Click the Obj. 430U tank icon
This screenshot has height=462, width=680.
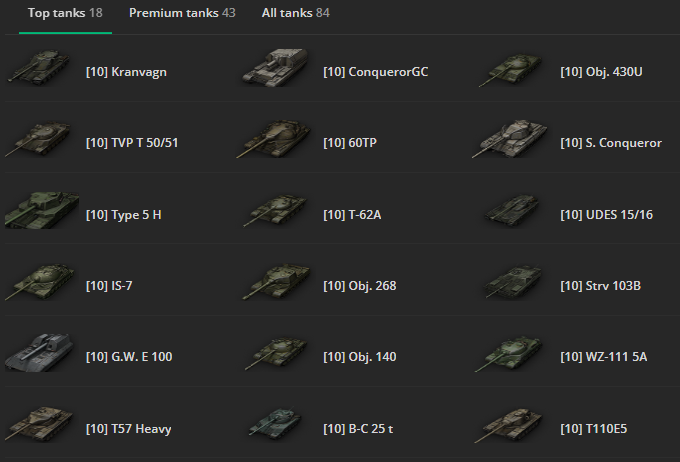pyautogui.click(x=511, y=69)
